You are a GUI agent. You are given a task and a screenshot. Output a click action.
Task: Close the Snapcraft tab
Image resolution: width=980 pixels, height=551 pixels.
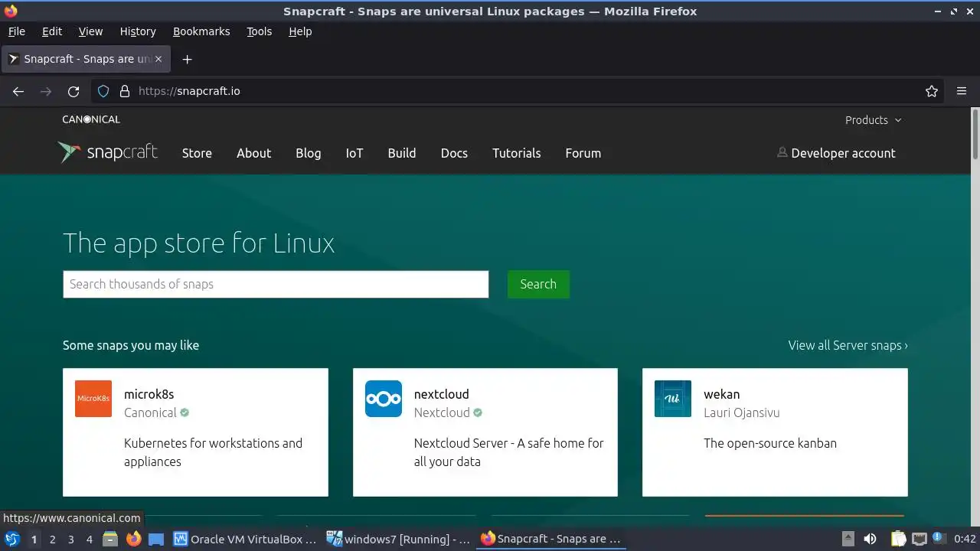tap(158, 59)
